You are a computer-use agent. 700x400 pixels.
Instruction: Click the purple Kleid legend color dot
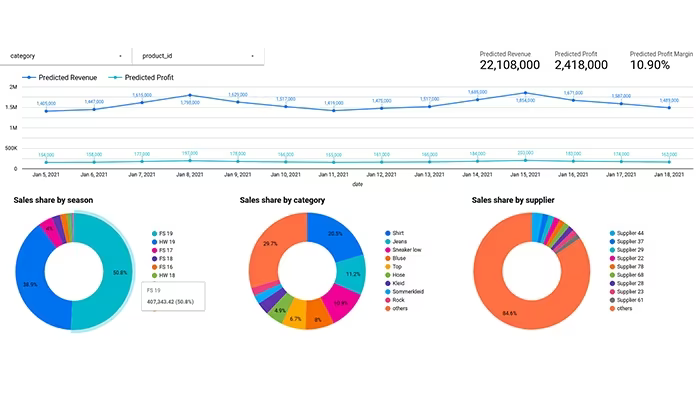[x=388, y=283]
